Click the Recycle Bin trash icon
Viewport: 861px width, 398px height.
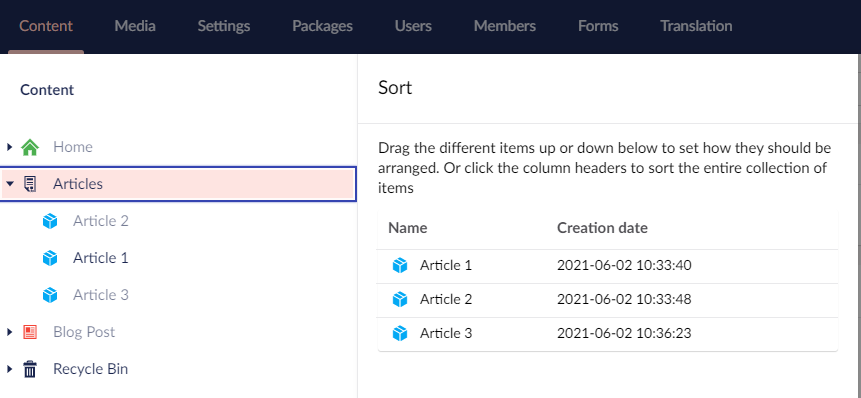click(30, 369)
